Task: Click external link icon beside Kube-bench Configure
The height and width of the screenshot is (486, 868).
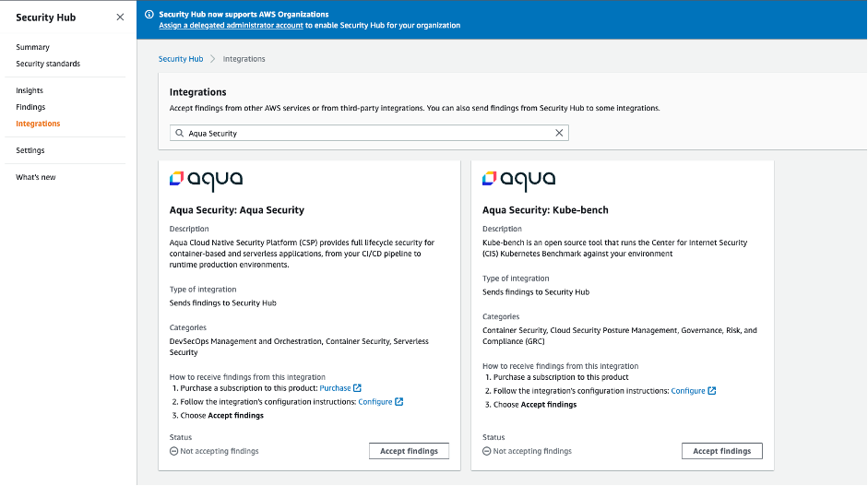Action: click(x=712, y=391)
